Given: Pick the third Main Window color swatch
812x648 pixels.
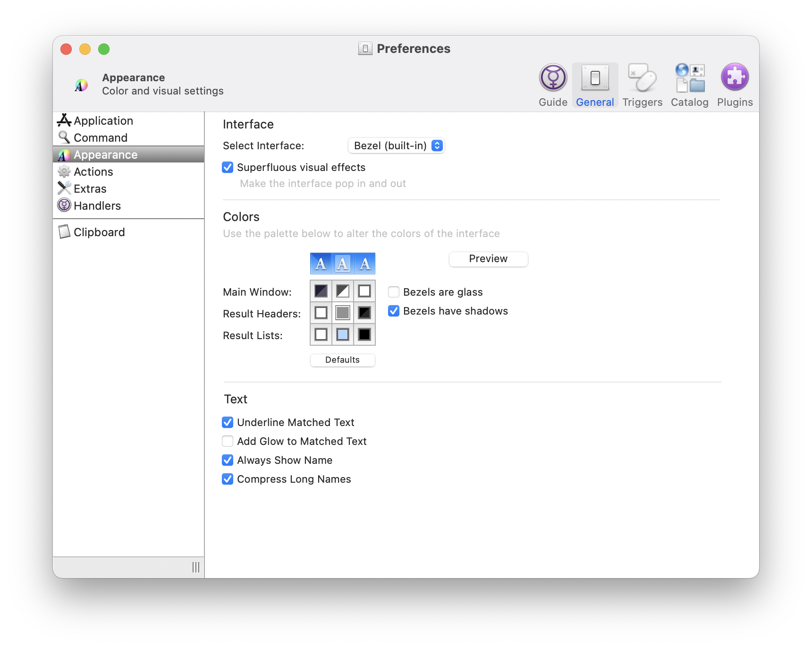Looking at the screenshot, I should [364, 291].
